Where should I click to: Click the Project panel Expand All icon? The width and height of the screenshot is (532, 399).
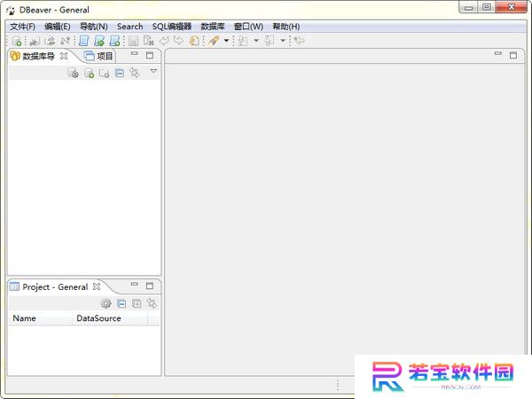point(137,303)
